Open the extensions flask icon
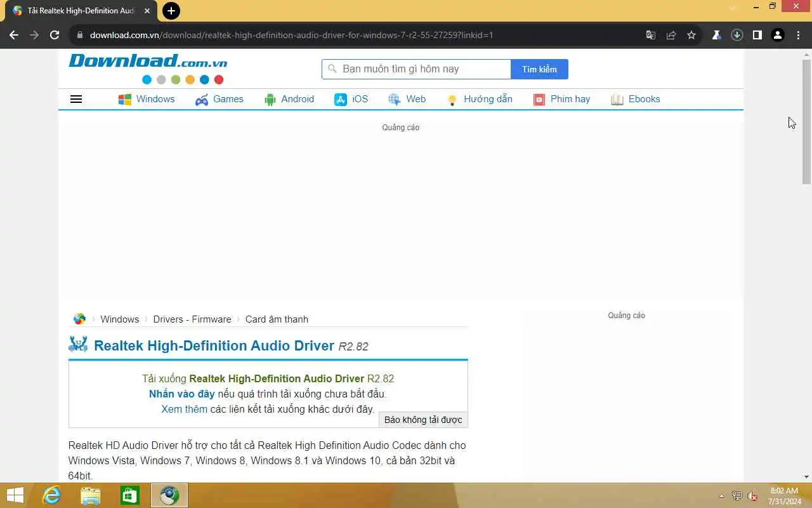The image size is (812, 508). 716,35
